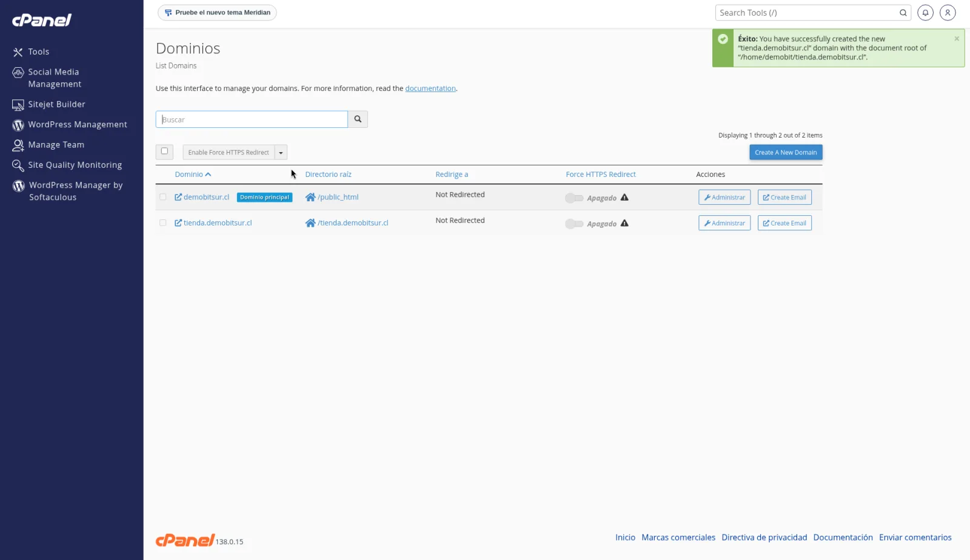Viewport: 970px width, 560px height.
Task: Check the tienda.demobitsur.cl row checkbox
Action: point(162,223)
